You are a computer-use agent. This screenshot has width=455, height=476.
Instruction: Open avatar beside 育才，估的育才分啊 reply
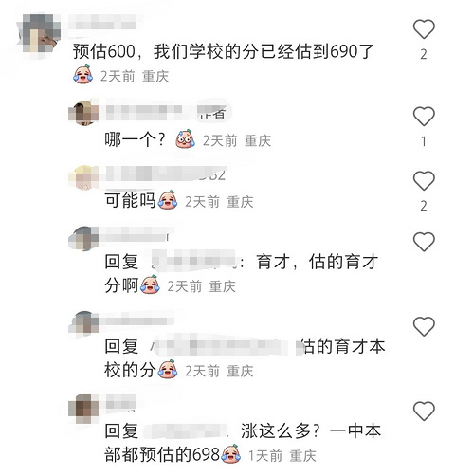83,239
